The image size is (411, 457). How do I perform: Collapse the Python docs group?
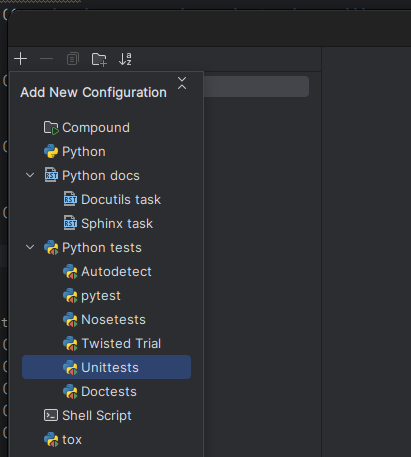click(30, 175)
